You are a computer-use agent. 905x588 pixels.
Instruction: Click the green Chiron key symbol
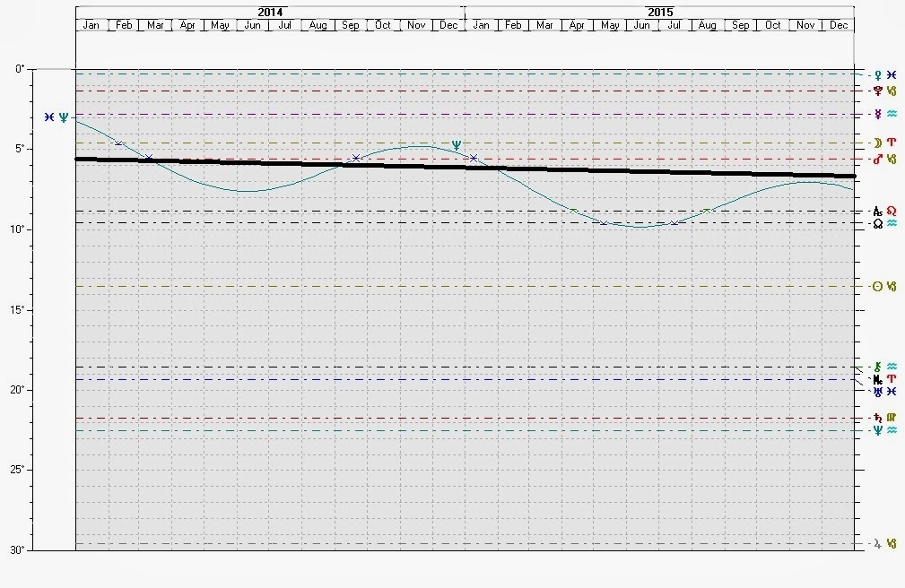878,367
